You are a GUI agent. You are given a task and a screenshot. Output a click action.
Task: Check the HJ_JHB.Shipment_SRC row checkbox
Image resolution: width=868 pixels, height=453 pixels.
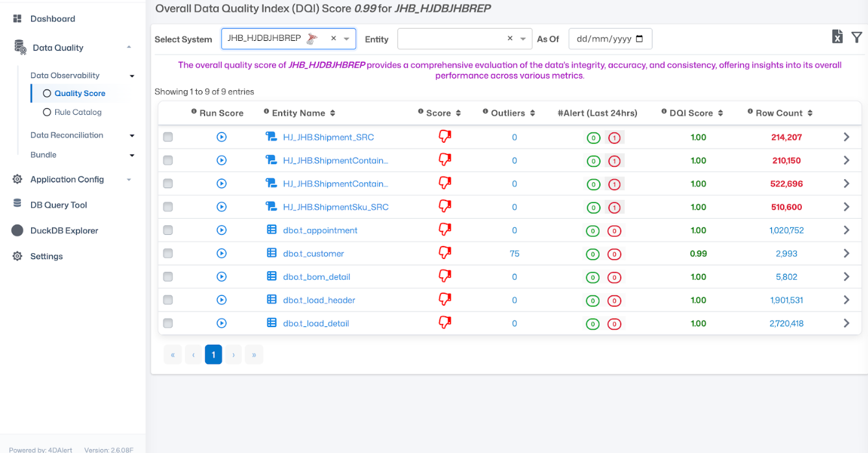tap(168, 137)
